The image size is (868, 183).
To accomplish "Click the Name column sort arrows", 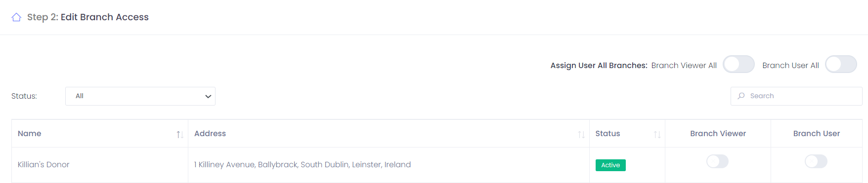I will pyautogui.click(x=180, y=134).
